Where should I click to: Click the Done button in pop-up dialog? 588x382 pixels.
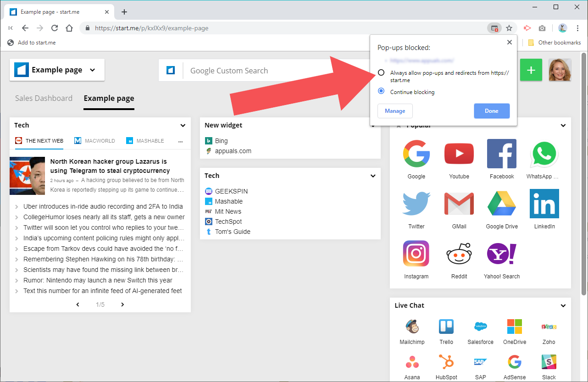tap(492, 111)
